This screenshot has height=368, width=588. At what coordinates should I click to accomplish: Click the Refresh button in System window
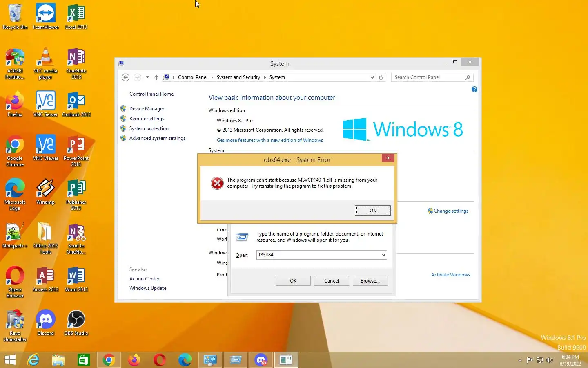pos(381,77)
